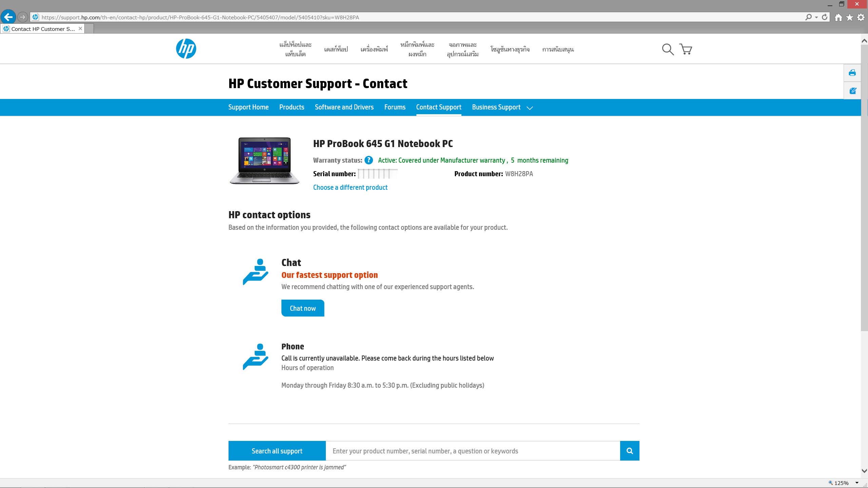Click the support search input field
Image resolution: width=868 pixels, height=488 pixels.
pos(473,451)
